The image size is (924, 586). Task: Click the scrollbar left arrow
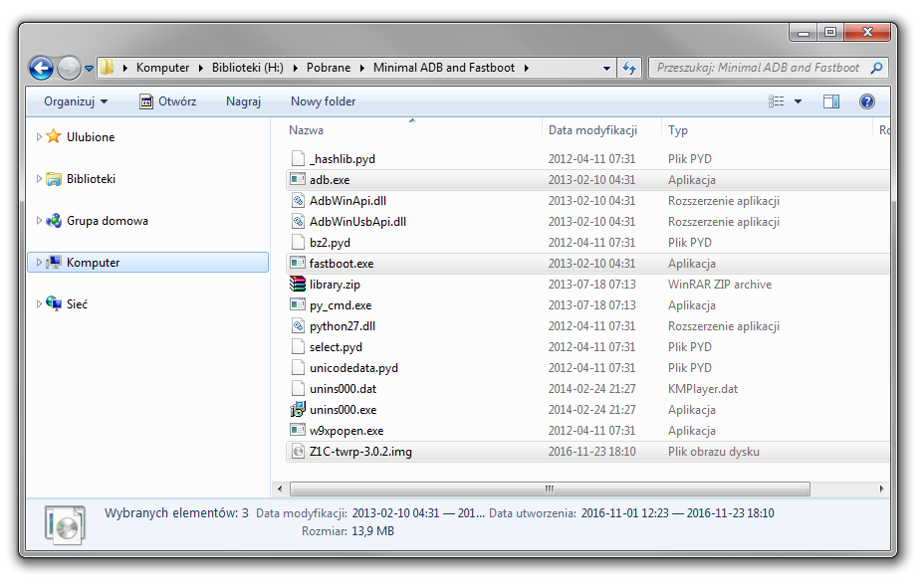point(280,488)
